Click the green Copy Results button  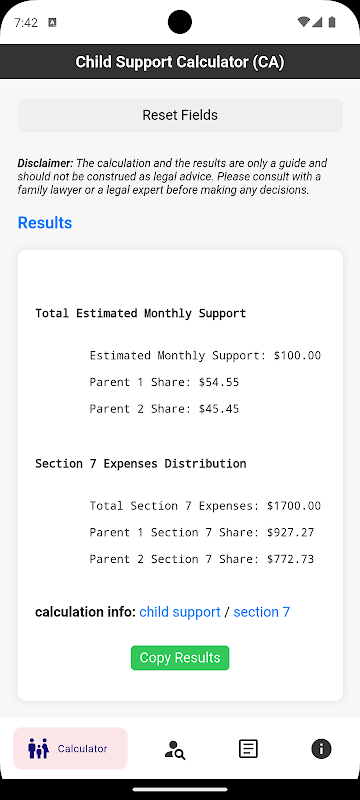(180, 658)
